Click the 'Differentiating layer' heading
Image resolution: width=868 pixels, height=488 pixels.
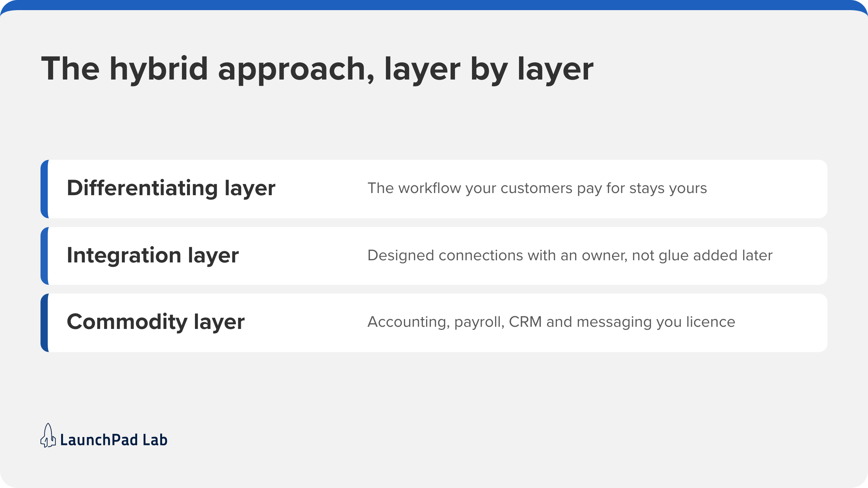coord(171,188)
